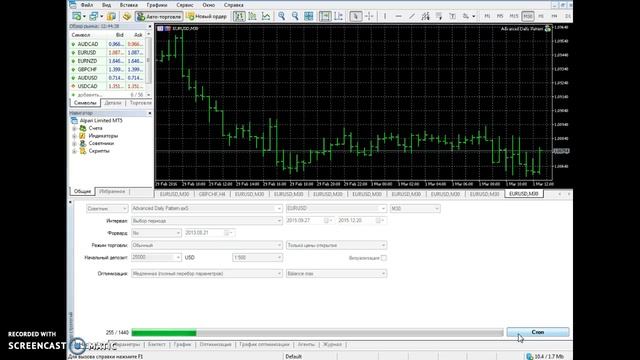The image size is (640, 360).
Task: Expand the Индикаторы tree node
Action: [x=74, y=136]
